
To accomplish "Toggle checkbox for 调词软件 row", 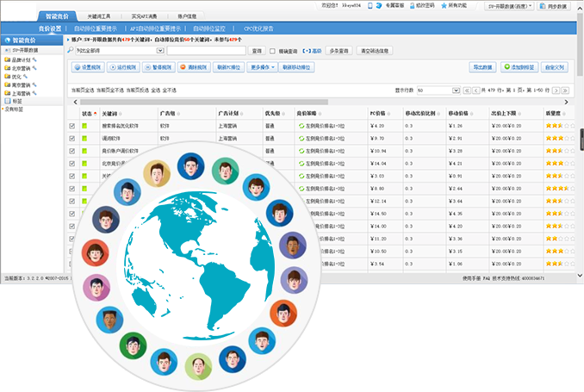I will (x=72, y=139).
